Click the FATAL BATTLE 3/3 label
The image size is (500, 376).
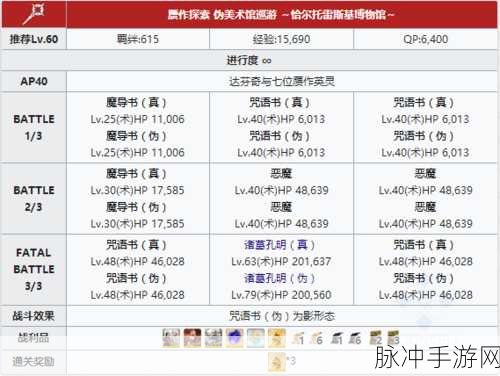[x=34, y=269]
